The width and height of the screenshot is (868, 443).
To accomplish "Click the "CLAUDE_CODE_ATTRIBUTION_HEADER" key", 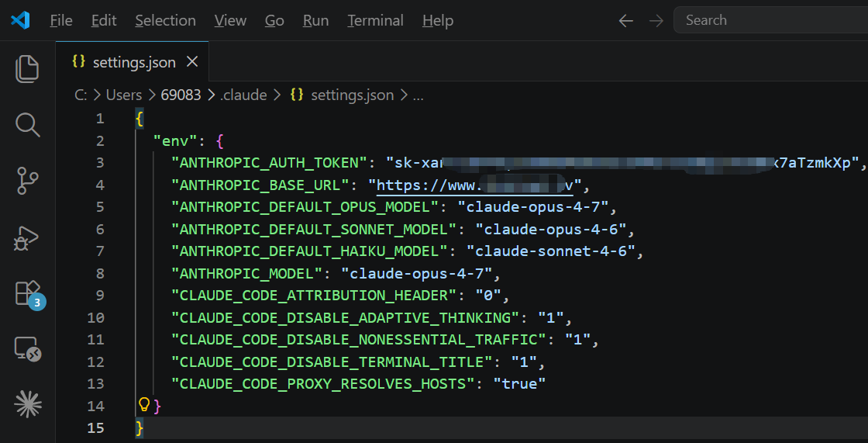I will pyautogui.click(x=314, y=296).
